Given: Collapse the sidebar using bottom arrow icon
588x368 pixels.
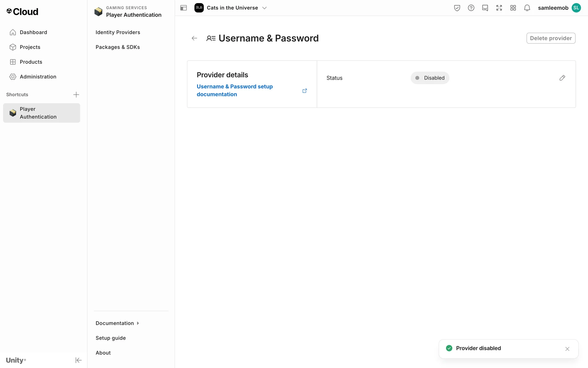Looking at the screenshot, I should click(x=78, y=360).
